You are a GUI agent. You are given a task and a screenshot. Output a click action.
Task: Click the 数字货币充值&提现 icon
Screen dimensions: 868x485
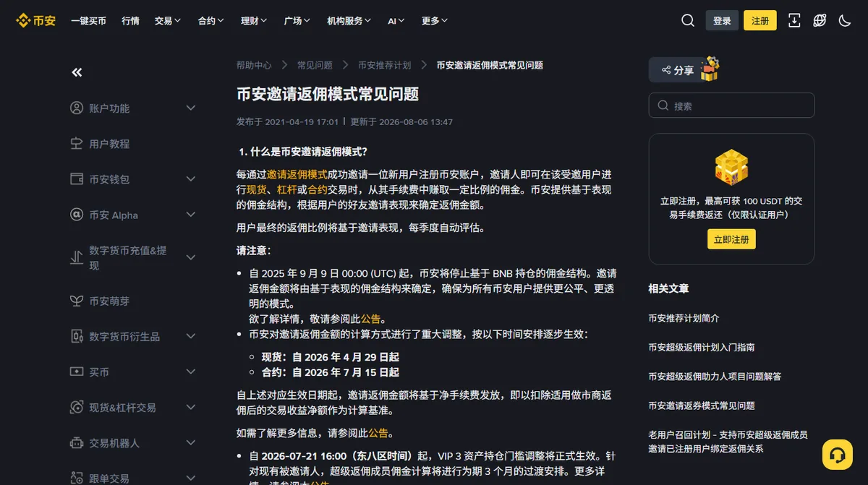(x=77, y=257)
